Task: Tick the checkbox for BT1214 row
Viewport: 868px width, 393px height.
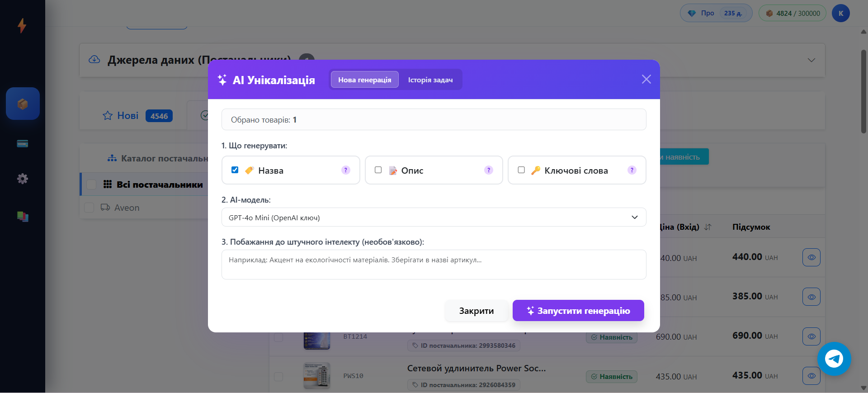Action: tap(278, 337)
